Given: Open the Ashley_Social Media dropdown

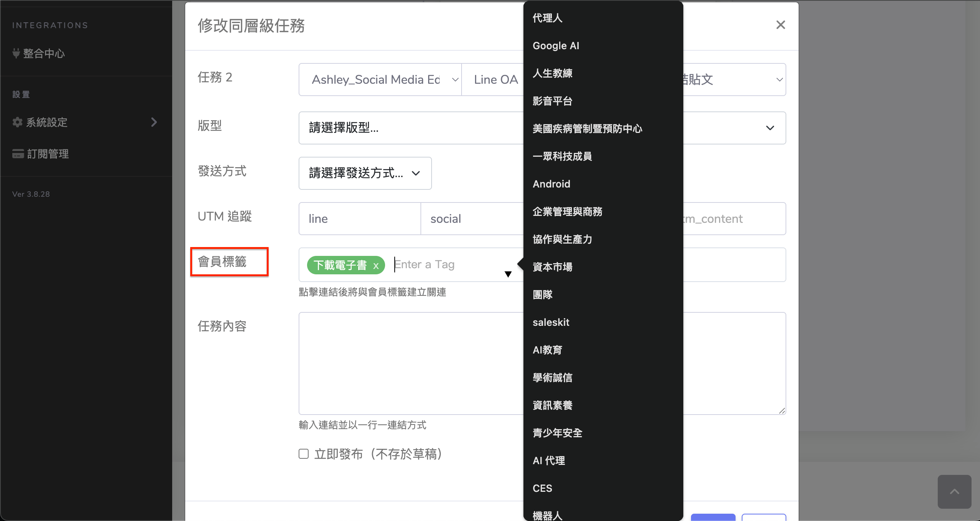Looking at the screenshot, I should [x=380, y=80].
